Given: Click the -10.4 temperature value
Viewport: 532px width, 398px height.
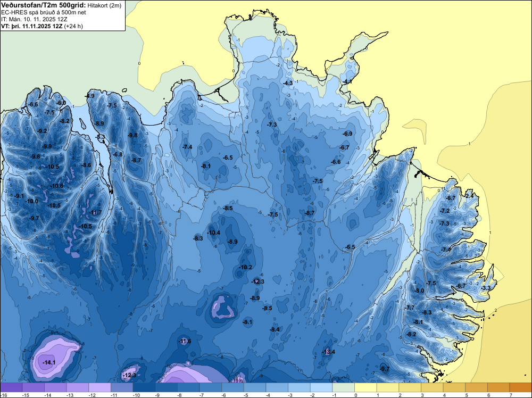Looking at the screenshot, I should (x=214, y=233).
